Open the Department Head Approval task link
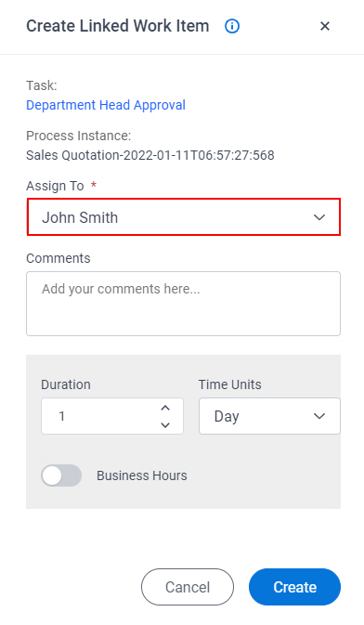The image size is (364, 625). [x=106, y=105]
